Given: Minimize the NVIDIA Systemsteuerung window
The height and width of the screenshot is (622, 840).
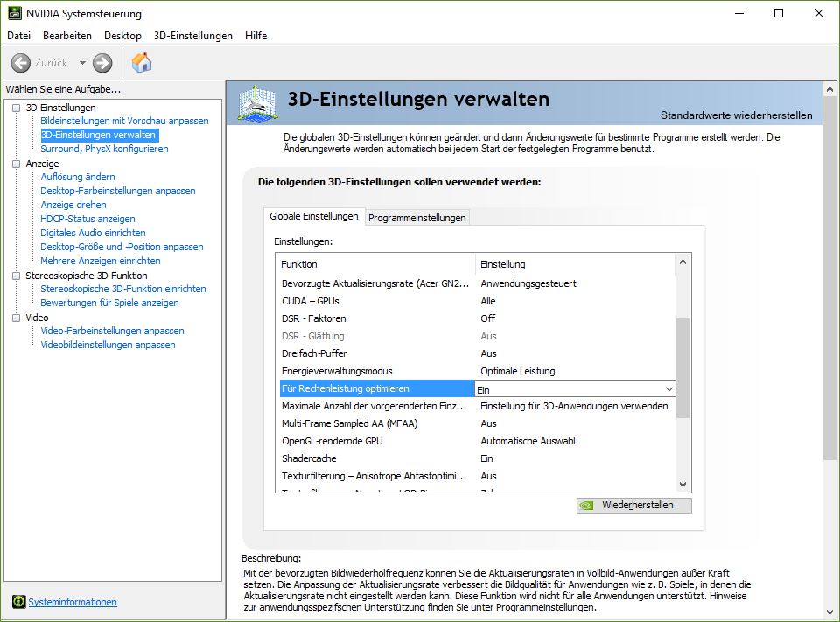Looking at the screenshot, I should coord(739,13).
